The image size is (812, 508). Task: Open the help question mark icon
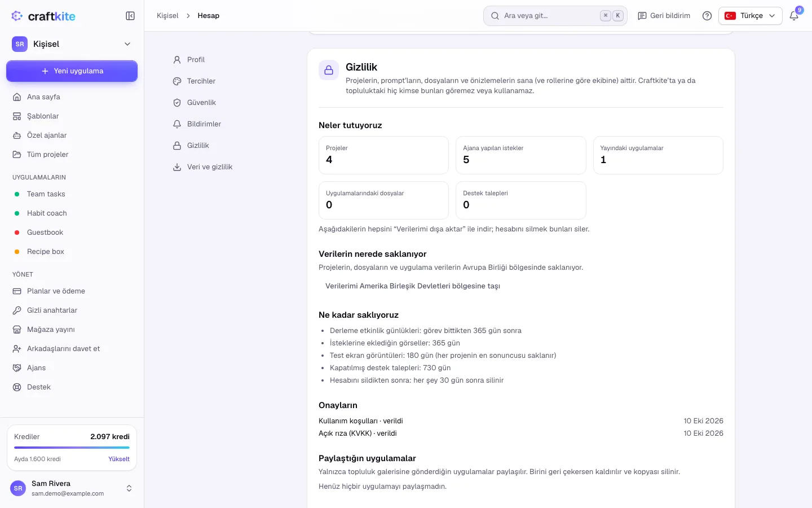click(707, 16)
